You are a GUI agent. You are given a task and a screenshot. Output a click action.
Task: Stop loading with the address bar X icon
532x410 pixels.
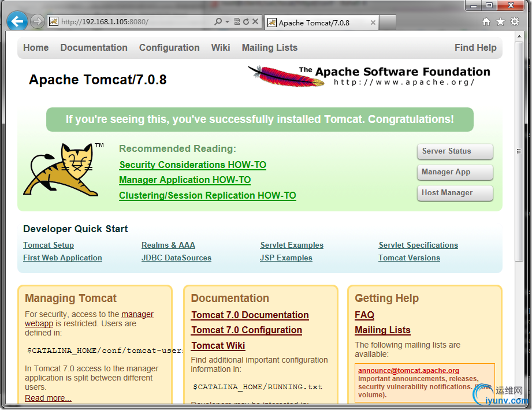(255, 22)
